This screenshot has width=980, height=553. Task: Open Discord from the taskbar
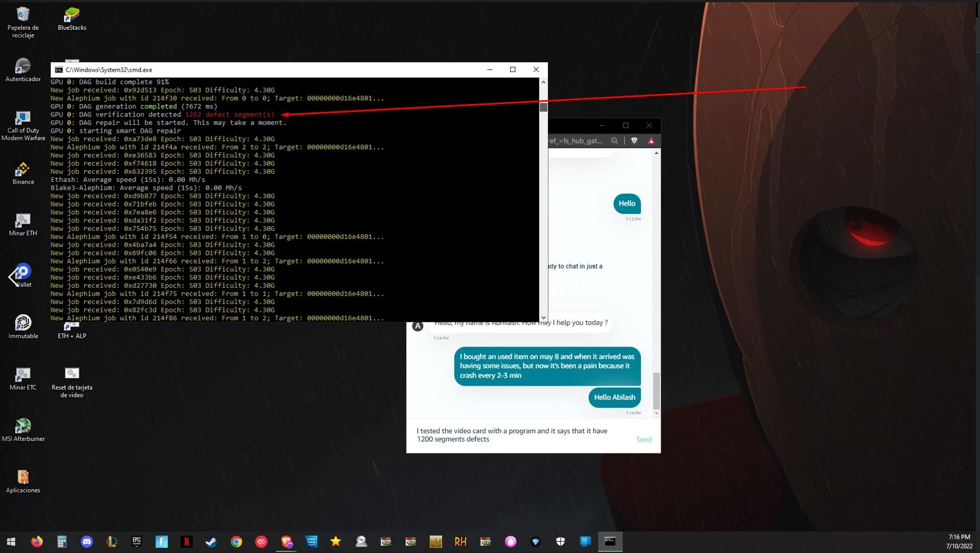tap(87, 541)
